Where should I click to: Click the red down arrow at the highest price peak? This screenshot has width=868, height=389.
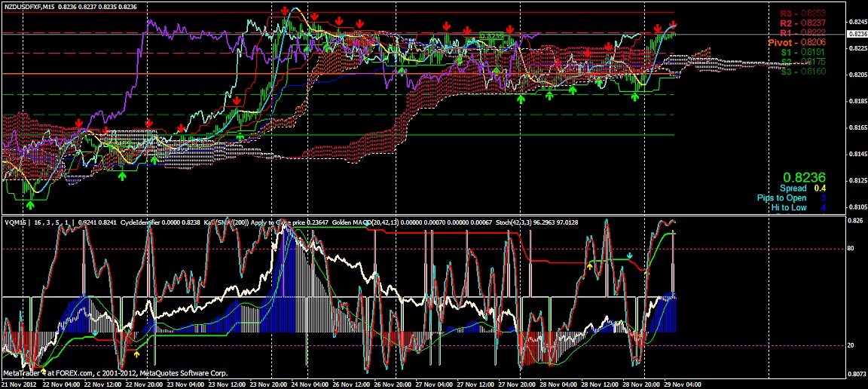coord(284,11)
